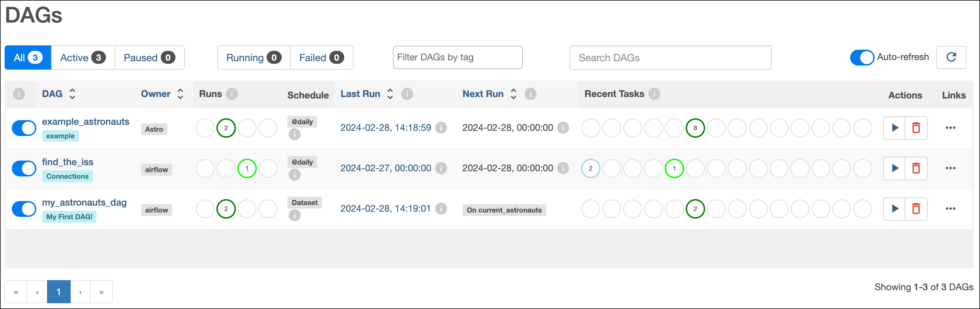Sort the table by Last Run
The width and height of the screenshot is (980, 309).
point(390,94)
